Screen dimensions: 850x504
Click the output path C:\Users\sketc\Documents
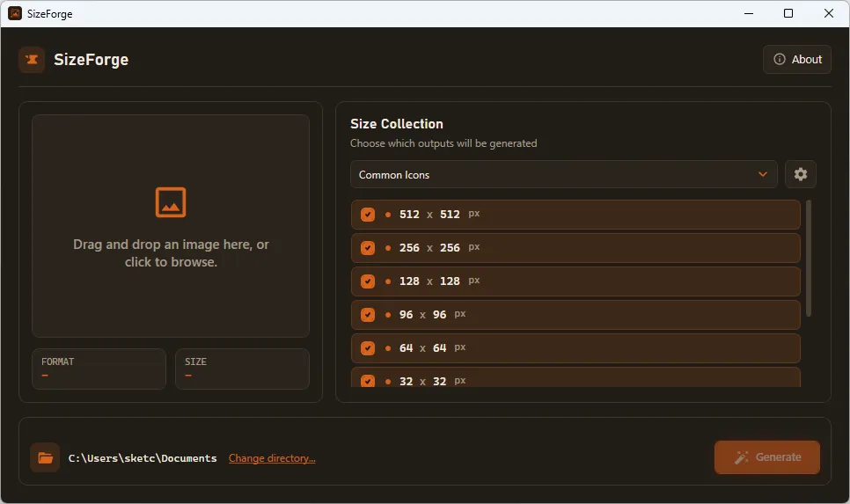[x=143, y=458]
